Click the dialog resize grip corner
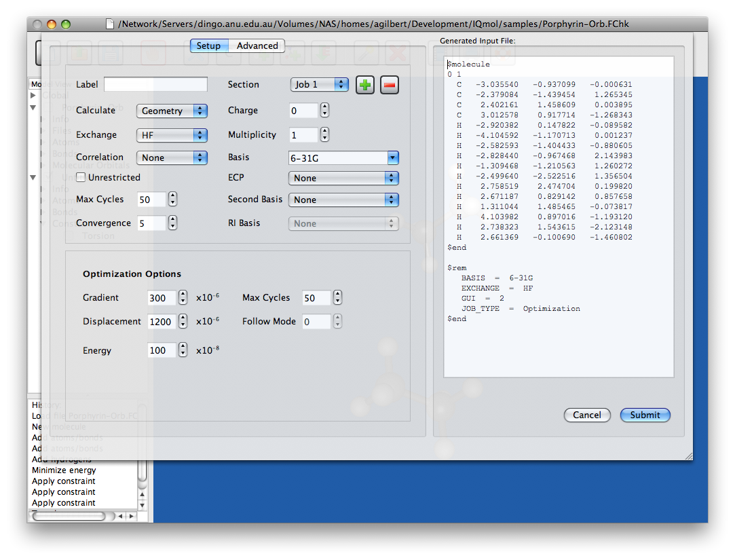This screenshot has width=735, height=560. [x=689, y=456]
